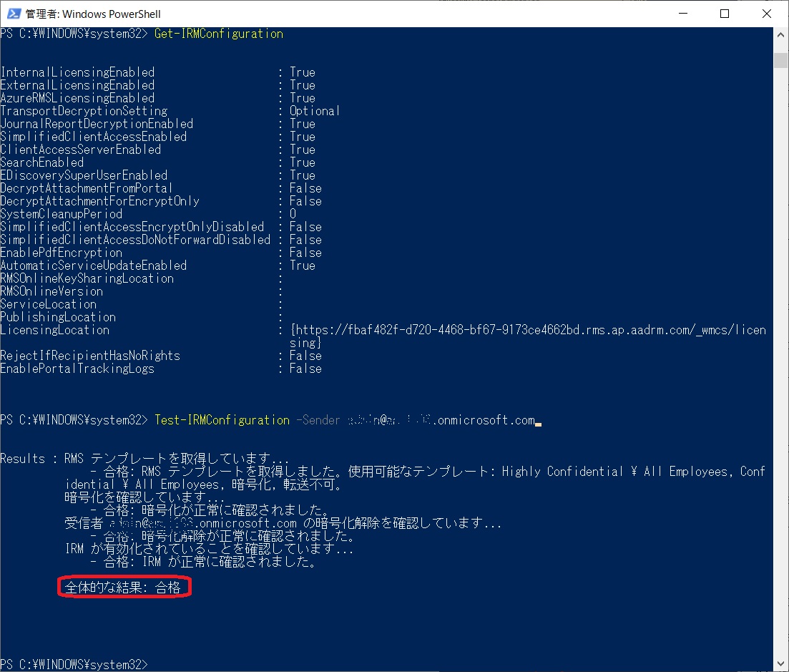
Task: Click SearchEnabled property name
Action: pos(41,162)
